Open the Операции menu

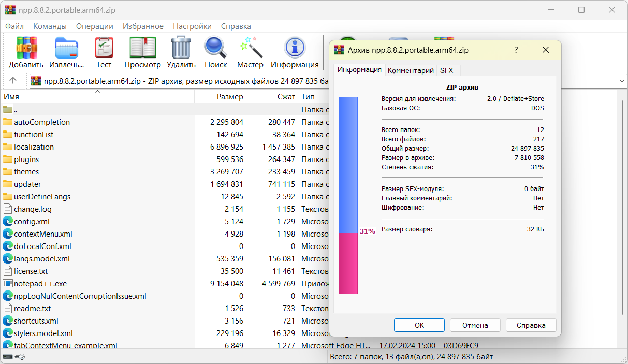point(95,26)
